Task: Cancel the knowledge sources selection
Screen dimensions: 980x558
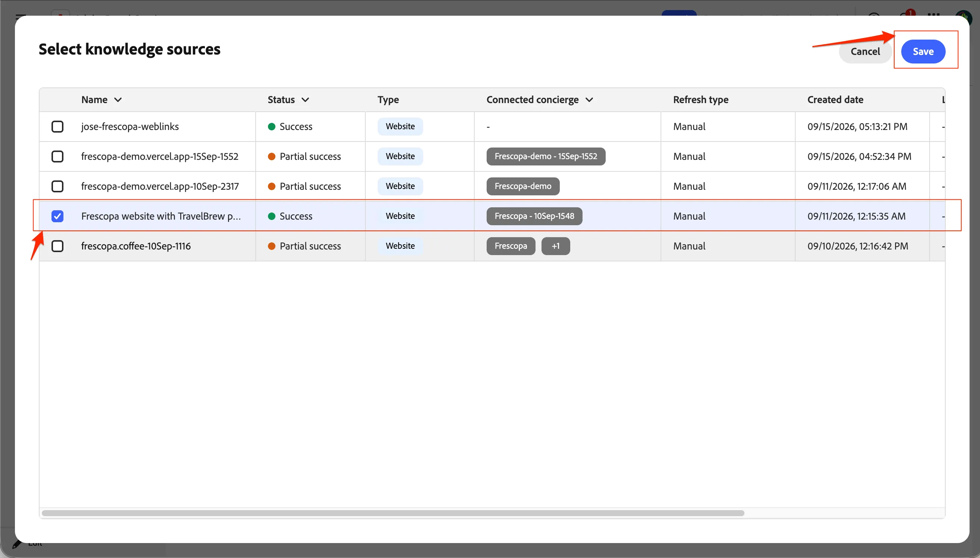Action: 865,51
